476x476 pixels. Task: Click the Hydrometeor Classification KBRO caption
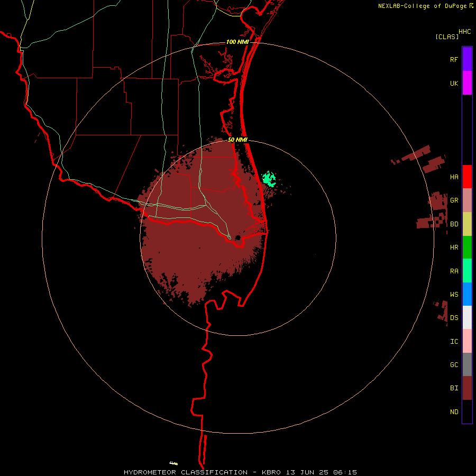240,472
